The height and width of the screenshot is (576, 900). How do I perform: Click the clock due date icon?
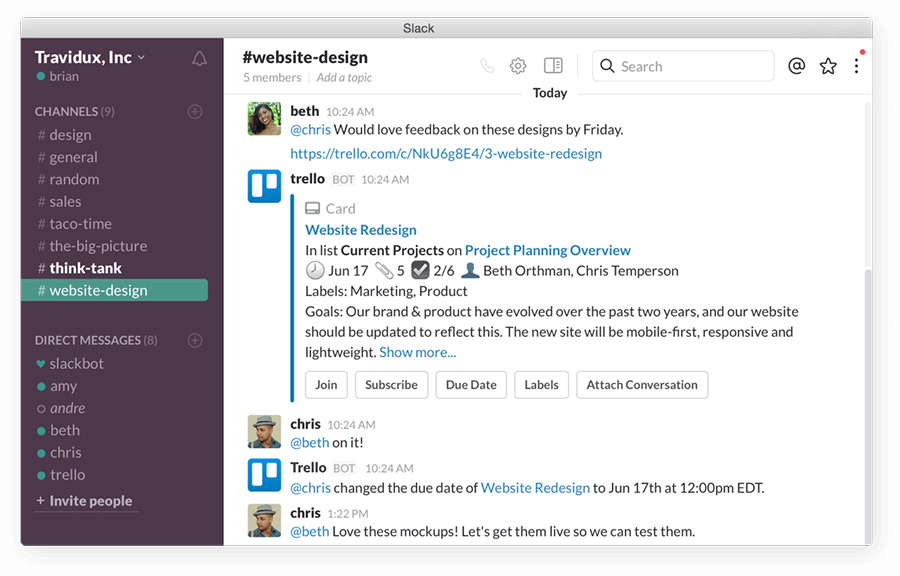pyautogui.click(x=315, y=270)
